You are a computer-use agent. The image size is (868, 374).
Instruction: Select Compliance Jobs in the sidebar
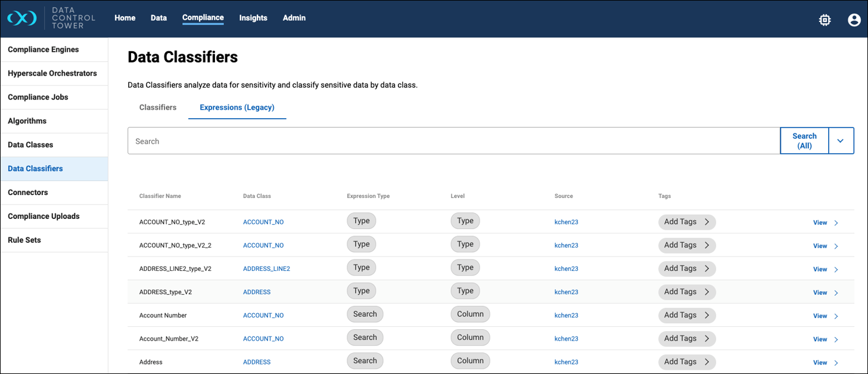pos(38,97)
